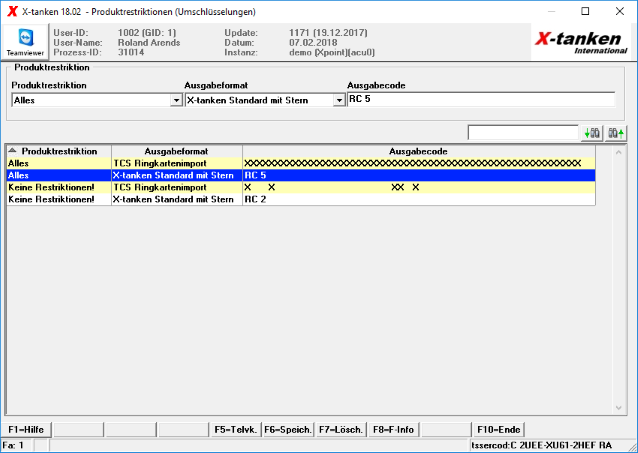Click the search-down binoculars icon
The height and width of the screenshot is (453, 638).
point(592,133)
